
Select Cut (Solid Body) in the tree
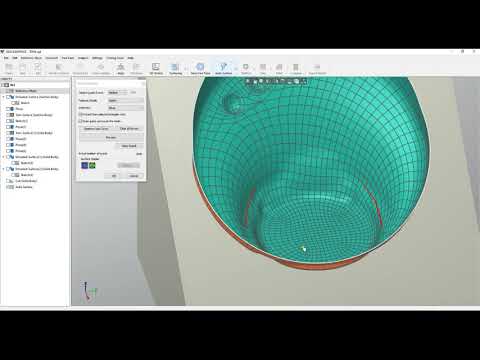click(x=26, y=181)
